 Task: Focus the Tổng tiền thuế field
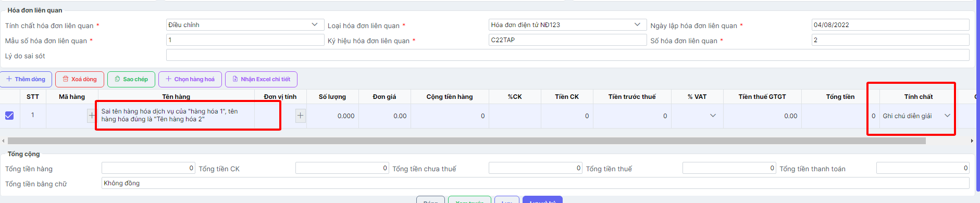pos(729,168)
